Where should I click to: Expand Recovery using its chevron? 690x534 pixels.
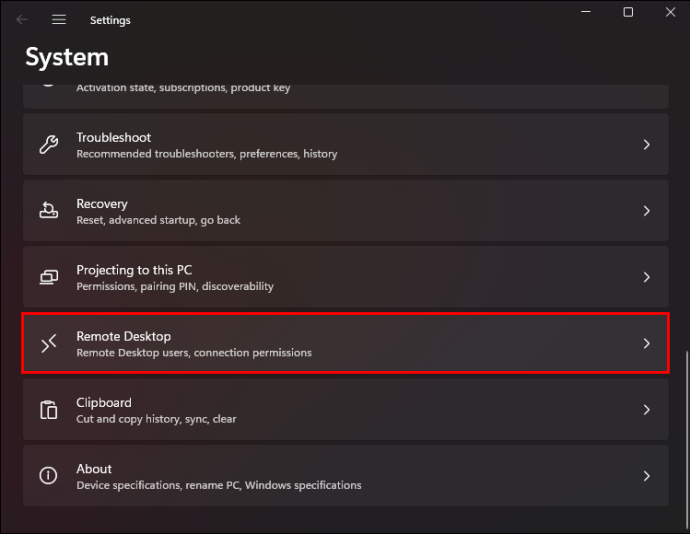[646, 211]
